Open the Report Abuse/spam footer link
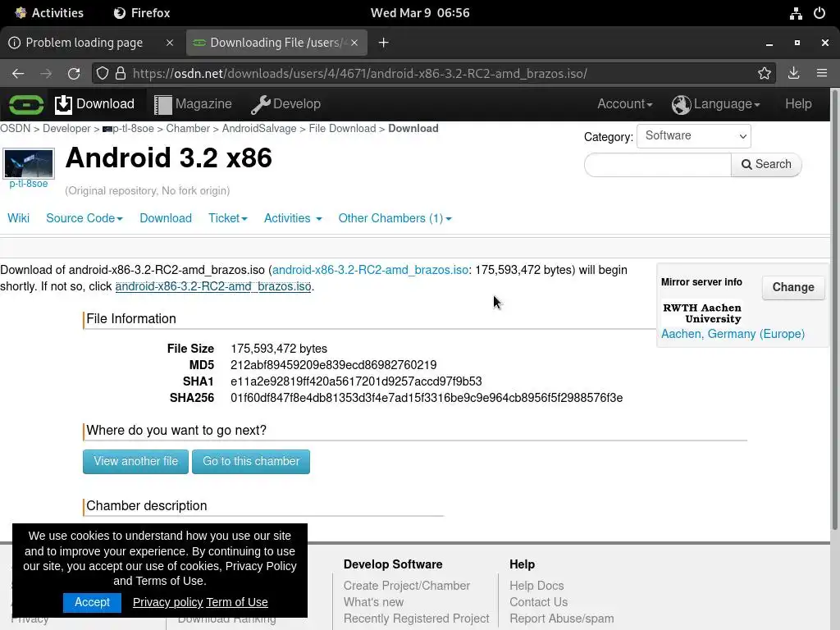Screen dimensions: 840x630 tap(561, 619)
